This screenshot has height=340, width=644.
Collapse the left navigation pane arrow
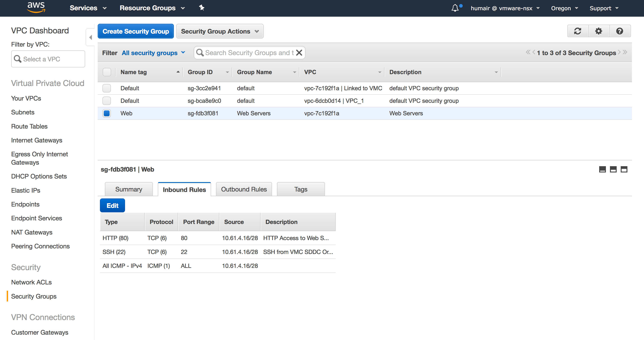pyautogui.click(x=91, y=37)
